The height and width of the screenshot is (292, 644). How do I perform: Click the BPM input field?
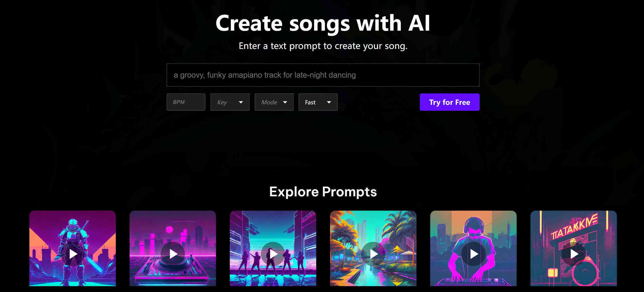186,102
